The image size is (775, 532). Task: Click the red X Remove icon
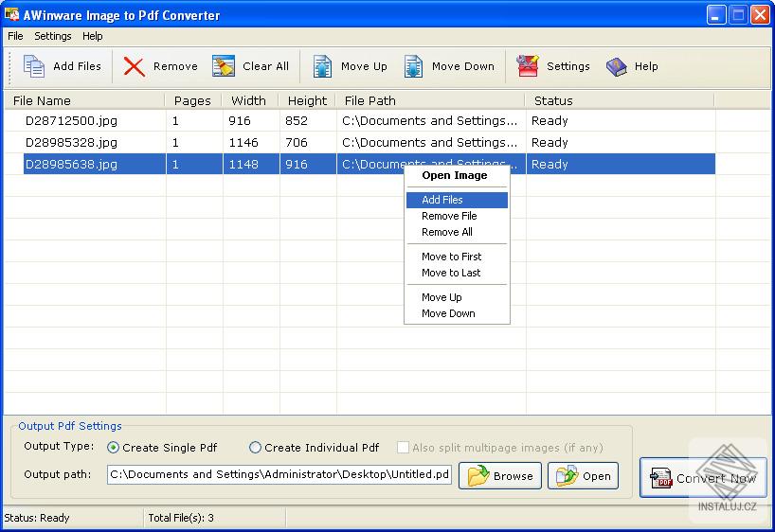[x=134, y=66]
